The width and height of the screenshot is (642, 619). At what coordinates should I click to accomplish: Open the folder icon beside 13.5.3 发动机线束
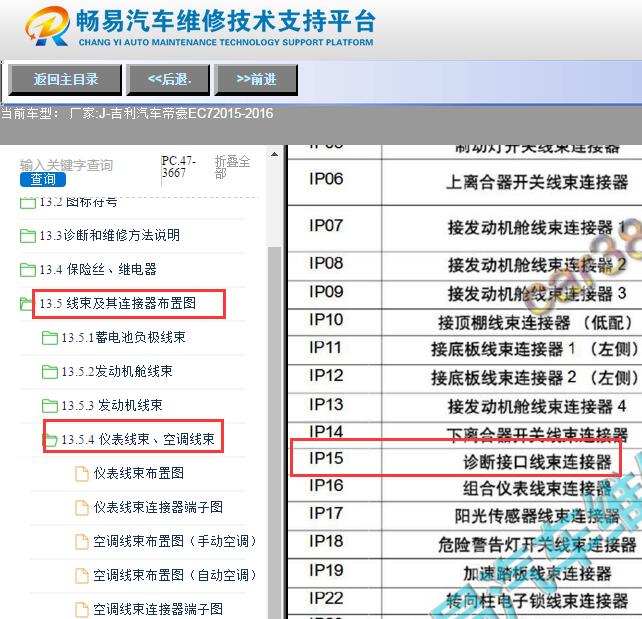click(50, 406)
